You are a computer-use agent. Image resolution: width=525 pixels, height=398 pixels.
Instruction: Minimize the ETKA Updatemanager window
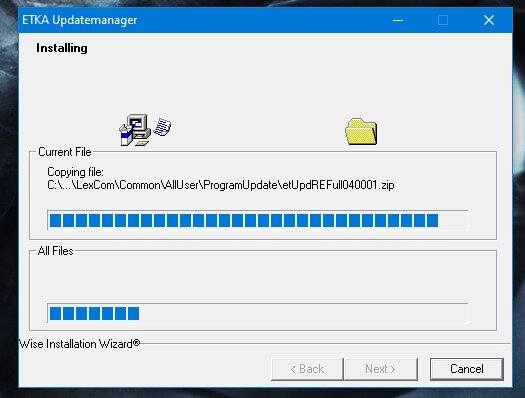[398, 20]
